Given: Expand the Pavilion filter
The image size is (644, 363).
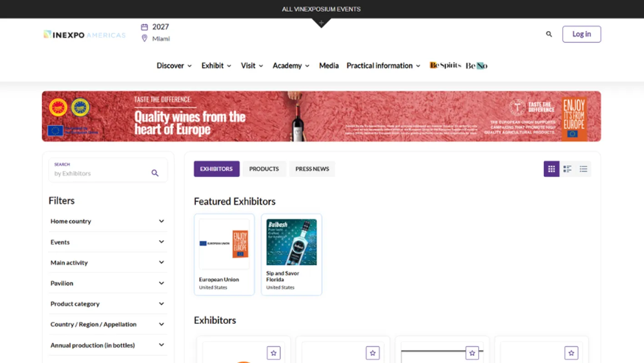Looking at the screenshot, I should tap(107, 283).
